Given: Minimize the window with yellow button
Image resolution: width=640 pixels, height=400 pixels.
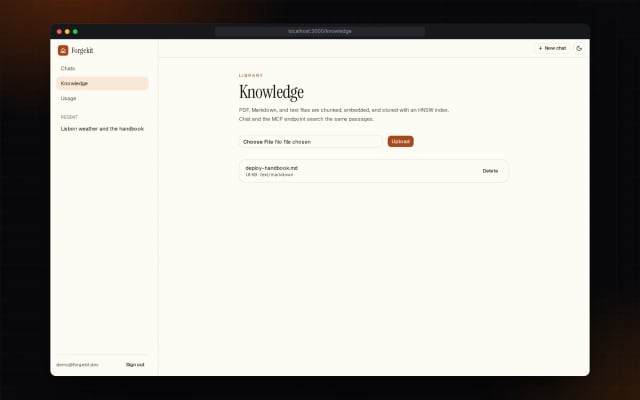Looking at the screenshot, I should [x=67, y=31].
